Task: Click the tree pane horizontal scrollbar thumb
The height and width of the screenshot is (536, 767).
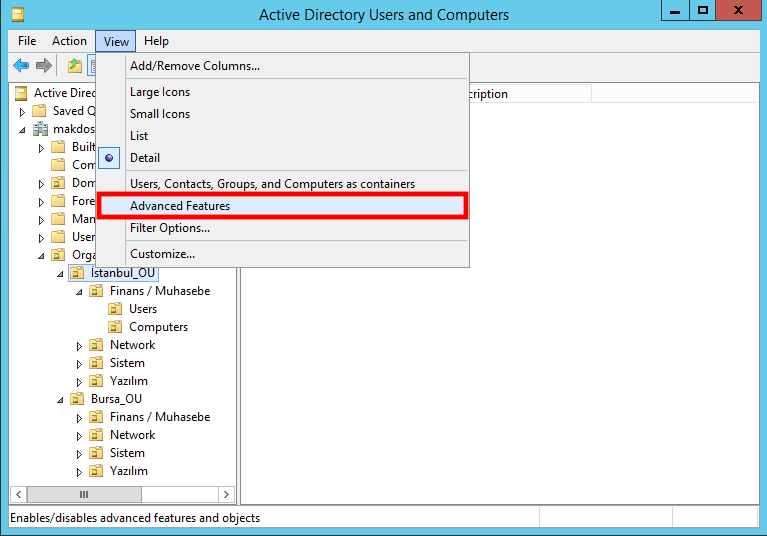Action: (x=84, y=494)
